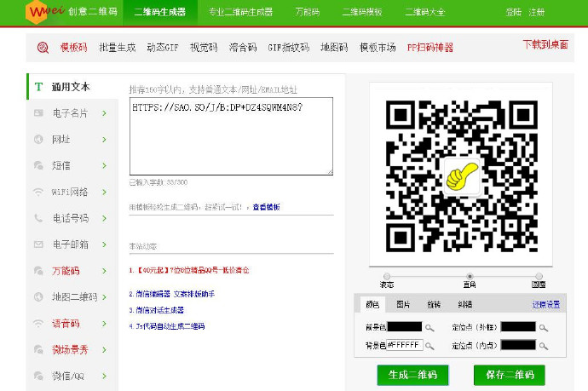The height and width of the screenshot is (391, 588).
Task: Expand the 网址 arrow
Action: [104, 140]
